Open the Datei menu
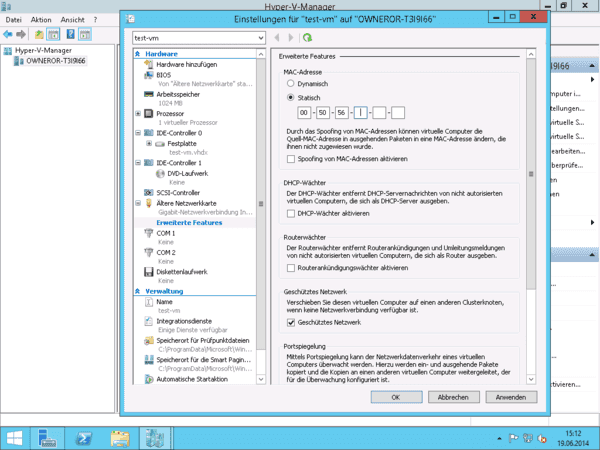Viewport: 600px width, 450px height. click(x=13, y=20)
